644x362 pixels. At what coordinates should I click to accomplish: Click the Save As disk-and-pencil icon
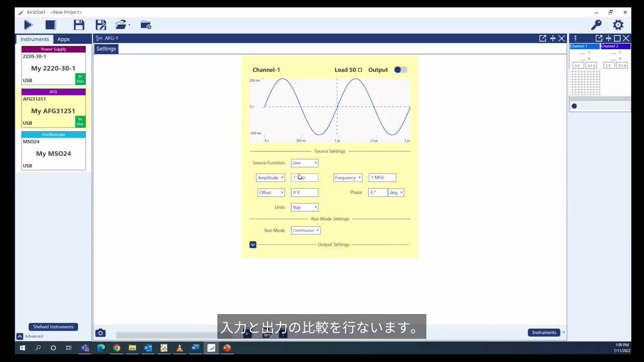click(x=101, y=25)
